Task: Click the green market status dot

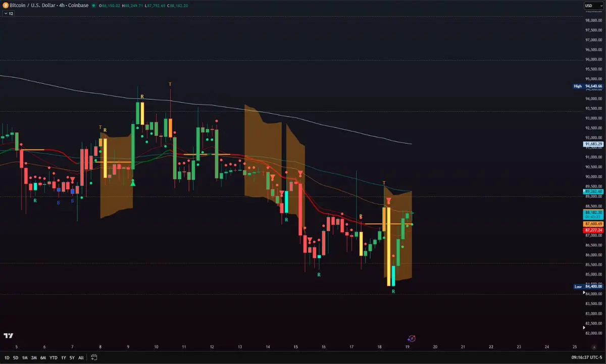Action: point(94,6)
